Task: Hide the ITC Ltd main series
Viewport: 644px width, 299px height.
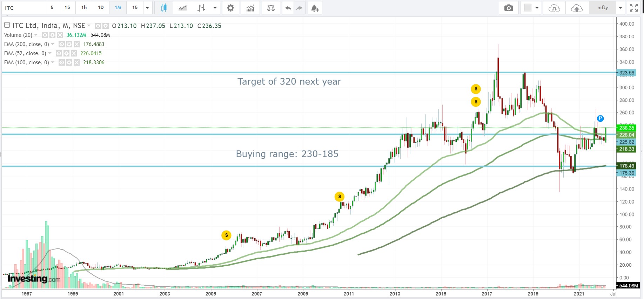Action: click(x=98, y=26)
